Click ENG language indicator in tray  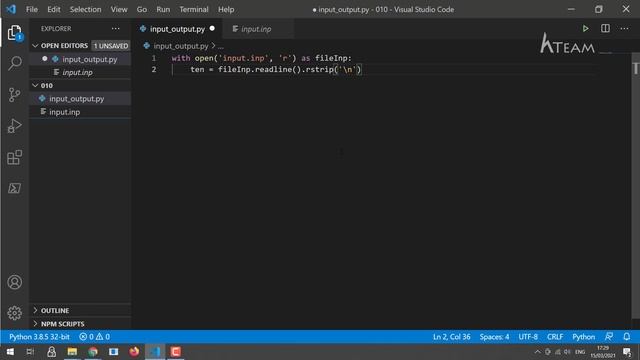point(580,352)
